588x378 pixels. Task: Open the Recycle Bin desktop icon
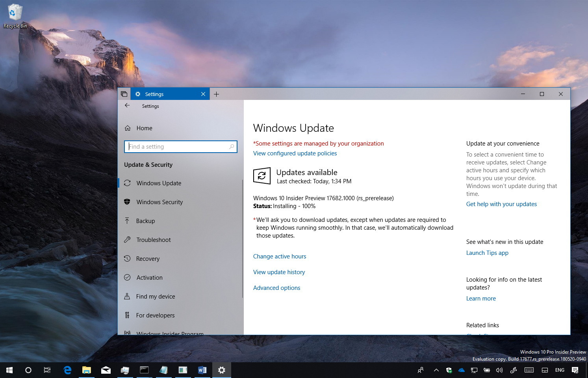point(15,16)
